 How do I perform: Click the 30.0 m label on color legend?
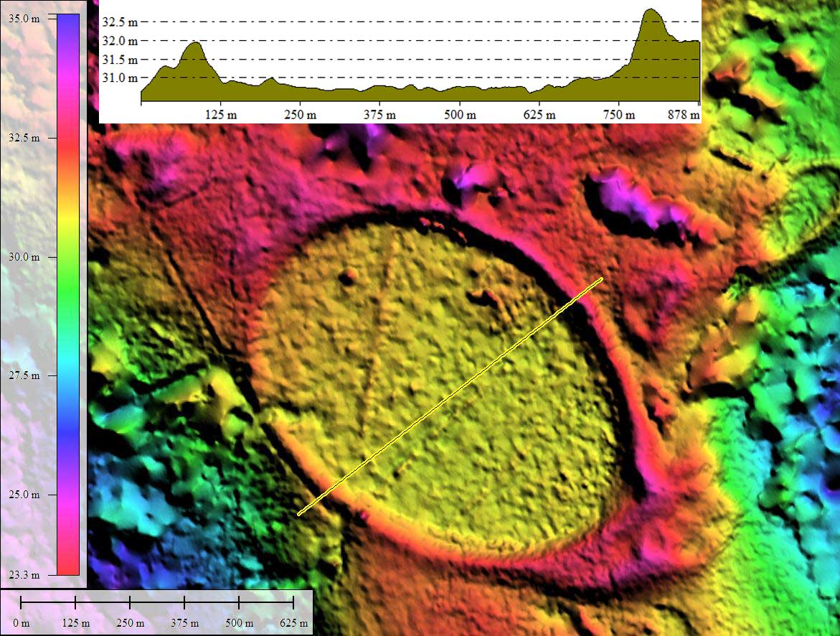[24, 257]
